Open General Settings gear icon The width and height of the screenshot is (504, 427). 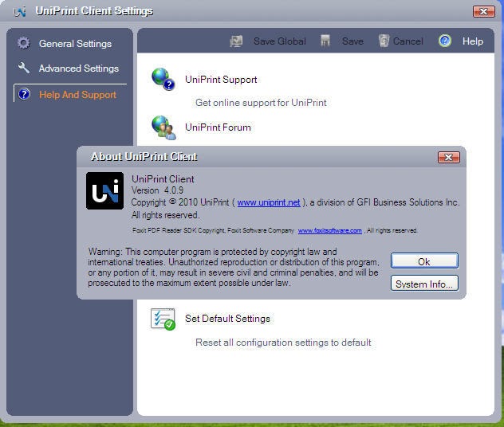23,43
